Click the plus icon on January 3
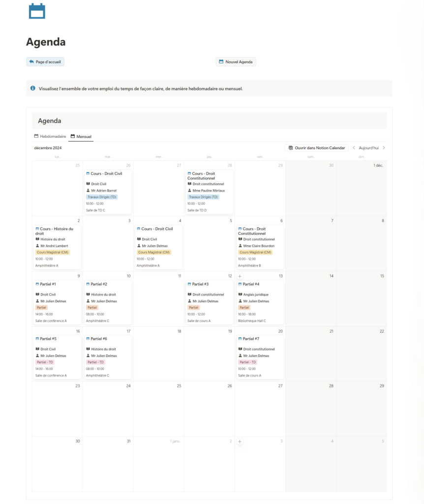424x504 pixels. coord(240,442)
